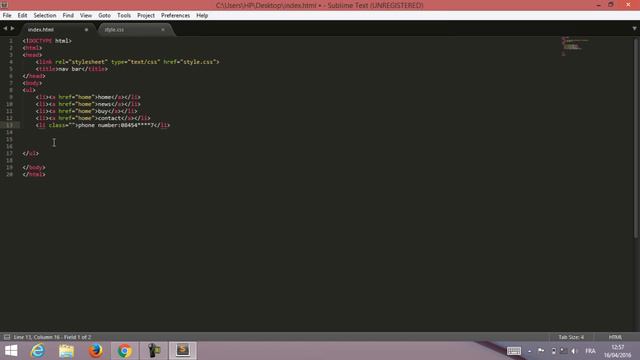Launch Firefox from taskbar

coord(96,351)
